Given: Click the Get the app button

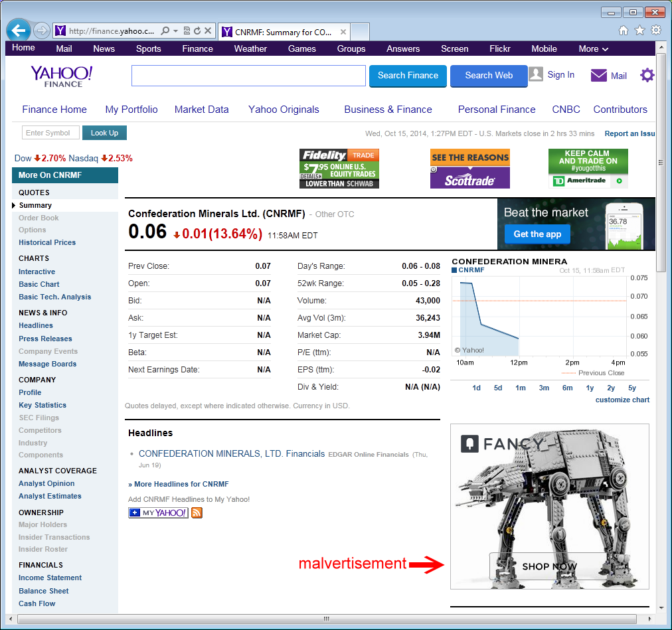Looking at the screenshot, I should coord(537,234).
